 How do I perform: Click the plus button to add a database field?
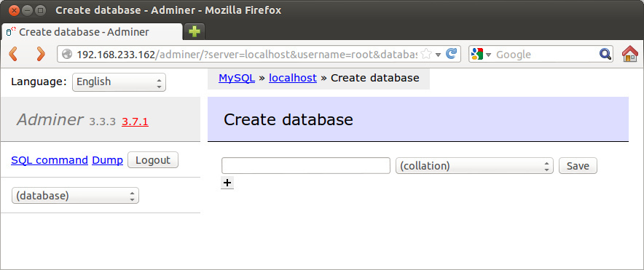pyautogui.click(x=227, y=183)
